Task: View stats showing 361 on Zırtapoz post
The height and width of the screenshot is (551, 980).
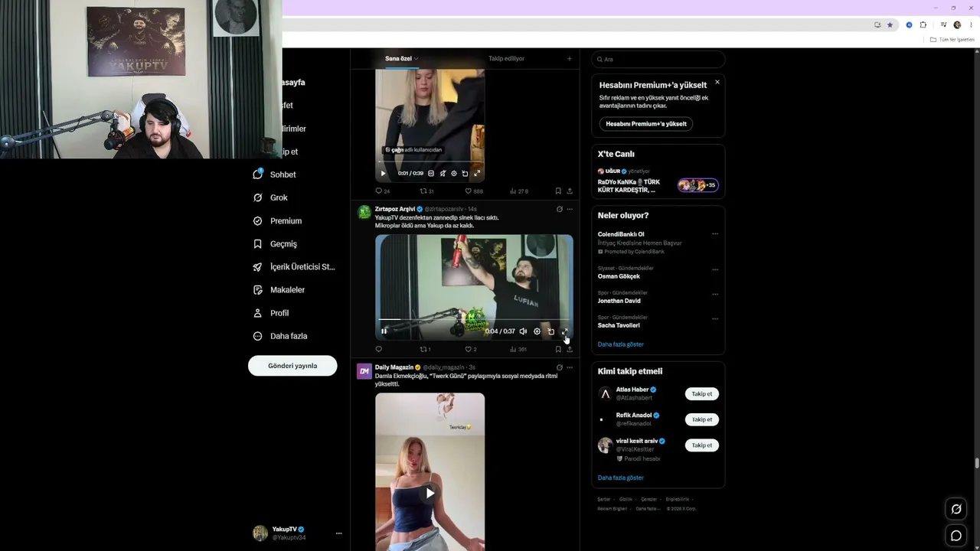Action: [x=518, y=349]
